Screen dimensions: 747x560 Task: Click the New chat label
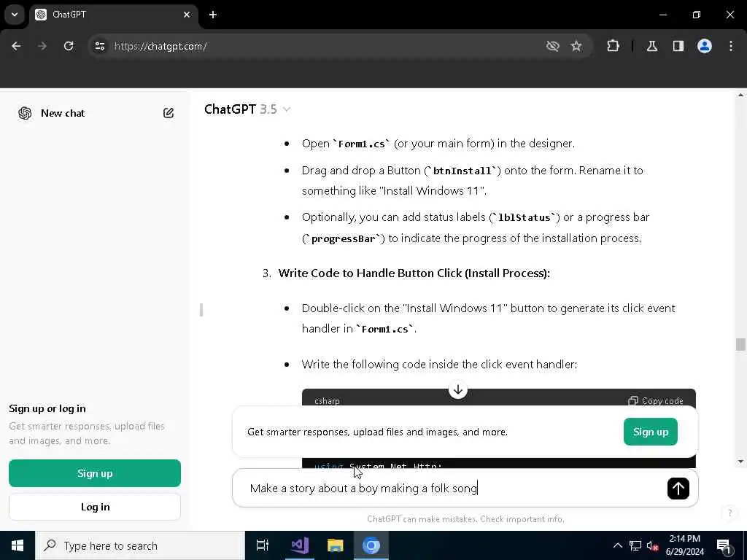(63, 113)
